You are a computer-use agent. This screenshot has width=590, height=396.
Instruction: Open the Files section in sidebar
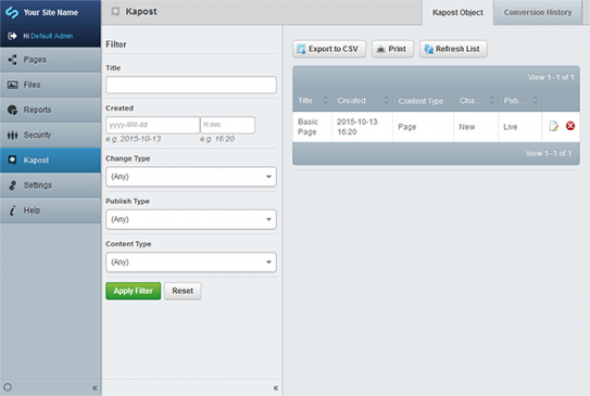pyautogui.click(x=50, y=85)
